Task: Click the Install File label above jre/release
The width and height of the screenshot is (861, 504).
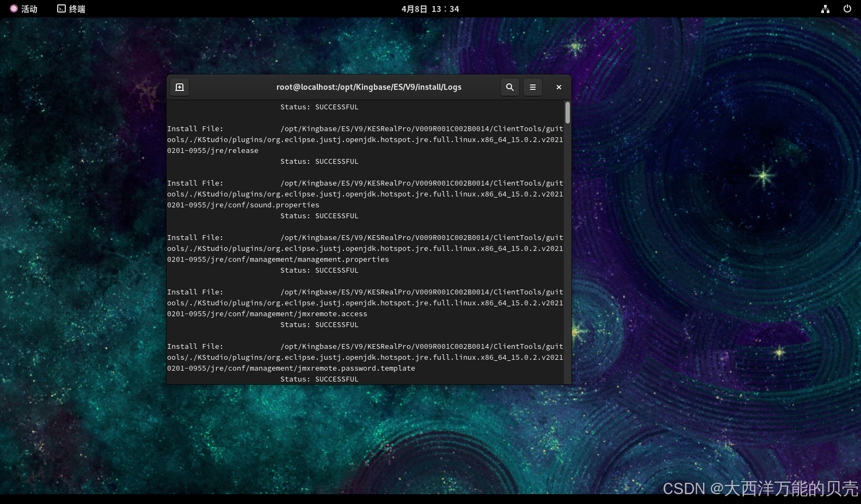Action: point(195,129)
